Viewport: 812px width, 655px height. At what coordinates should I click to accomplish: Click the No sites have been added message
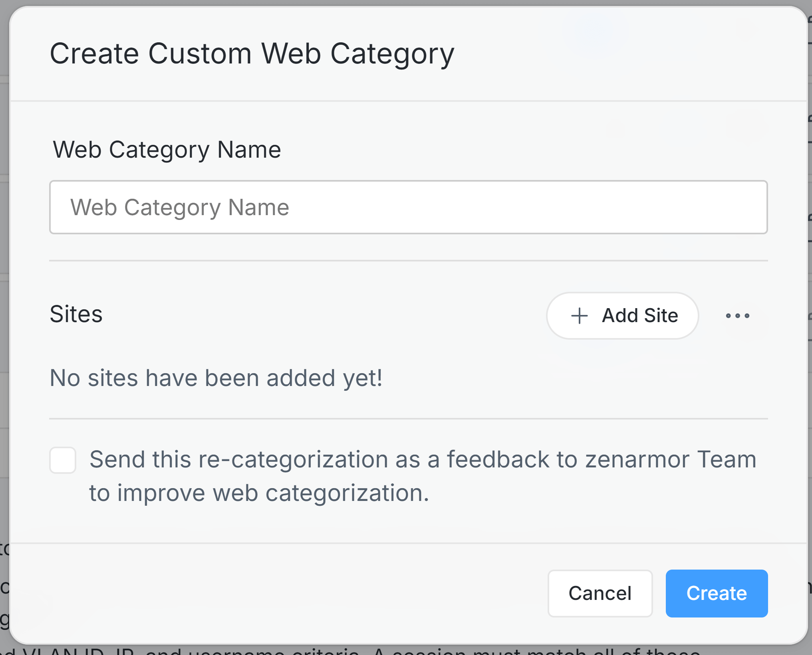click(x=216, y=378)
